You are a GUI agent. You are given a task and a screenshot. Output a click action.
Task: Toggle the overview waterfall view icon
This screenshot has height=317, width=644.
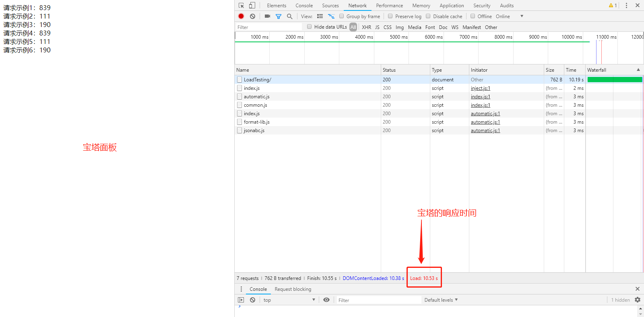coord(331,17)
